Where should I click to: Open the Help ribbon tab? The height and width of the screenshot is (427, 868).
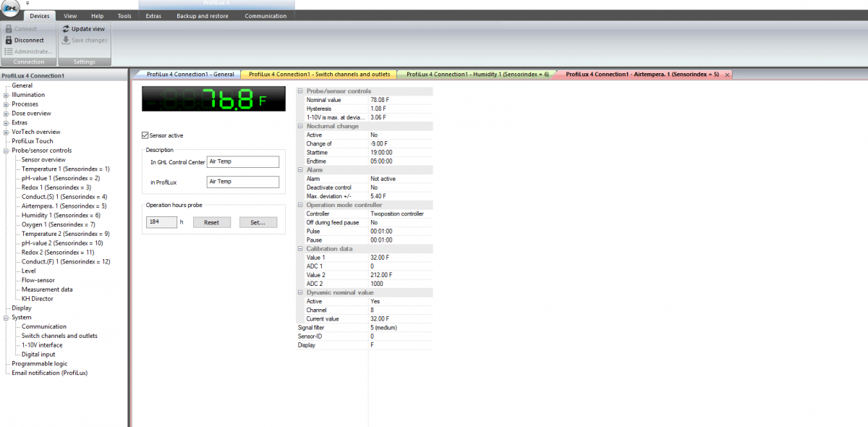point(98,16)
